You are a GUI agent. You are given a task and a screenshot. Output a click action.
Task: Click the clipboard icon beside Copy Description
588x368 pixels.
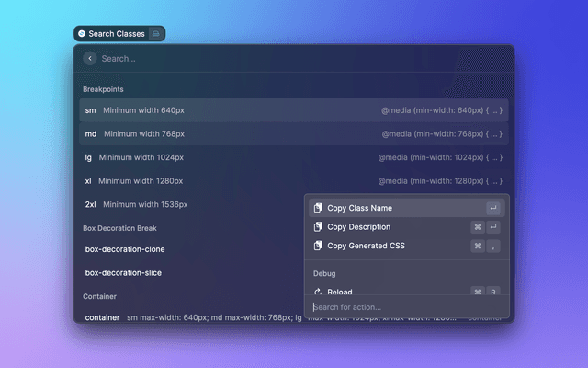[317, 227]
